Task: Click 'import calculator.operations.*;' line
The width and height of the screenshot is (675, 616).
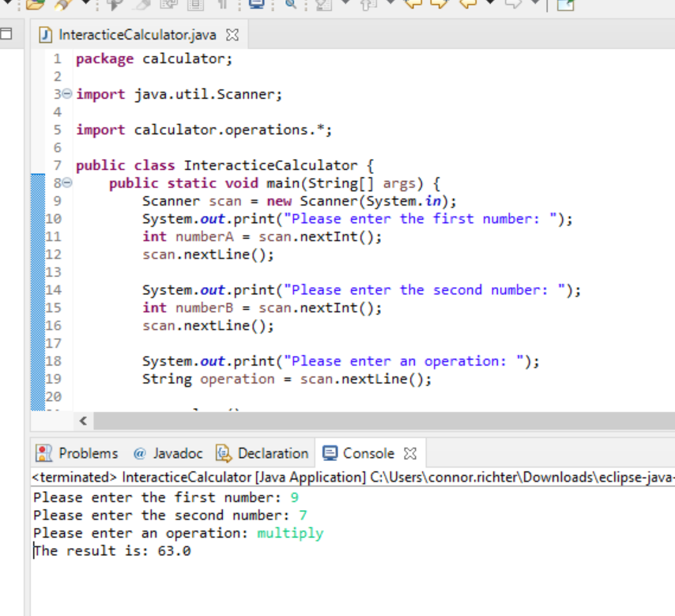Action: point(204,130)
